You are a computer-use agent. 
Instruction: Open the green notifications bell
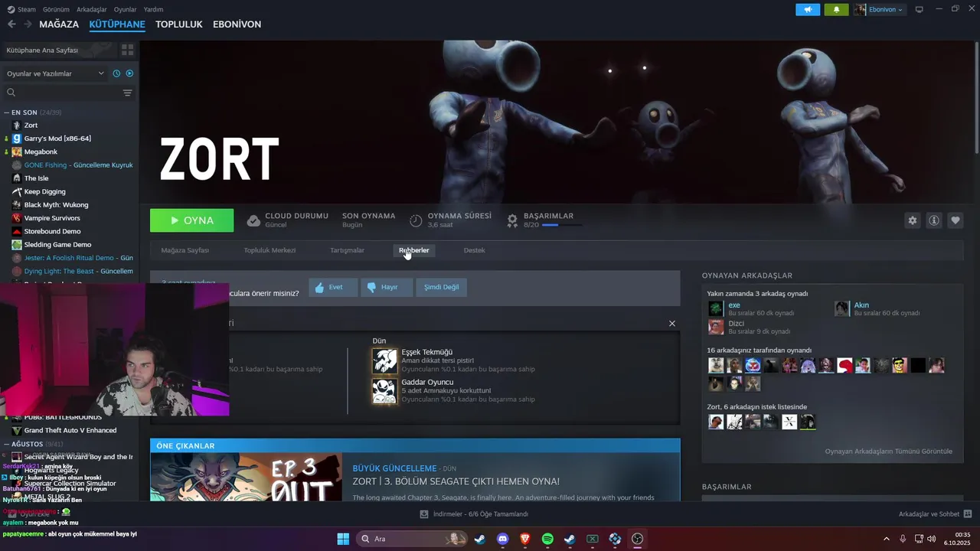(x=836, y=9)
